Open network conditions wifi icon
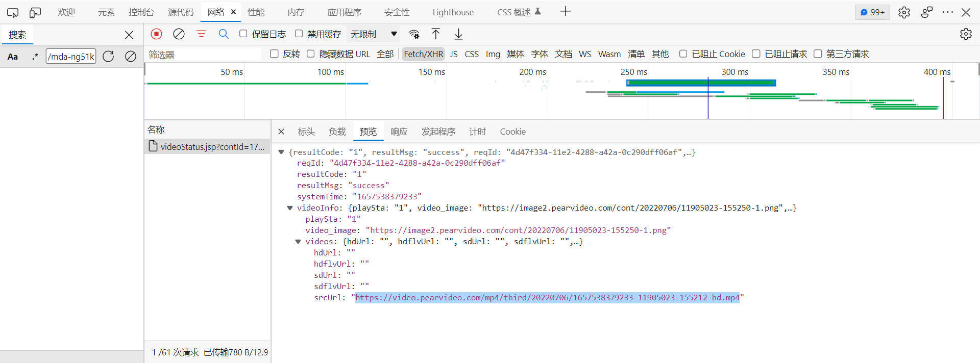Viewport: 980px width, 363px height. [x=414, y=34]
